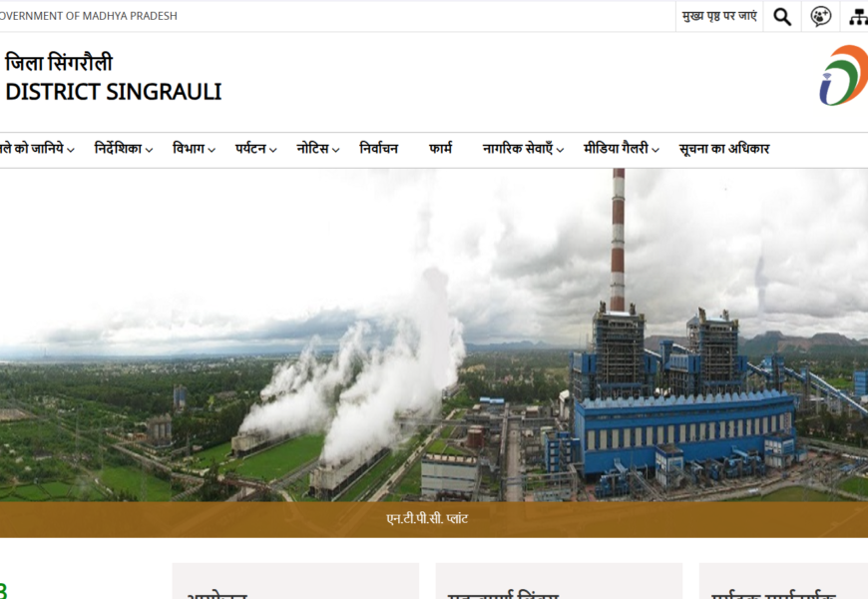Open the नोटिस dropdown menu
The width and height of the screenshot is (868, 599).
click(317, 149)
